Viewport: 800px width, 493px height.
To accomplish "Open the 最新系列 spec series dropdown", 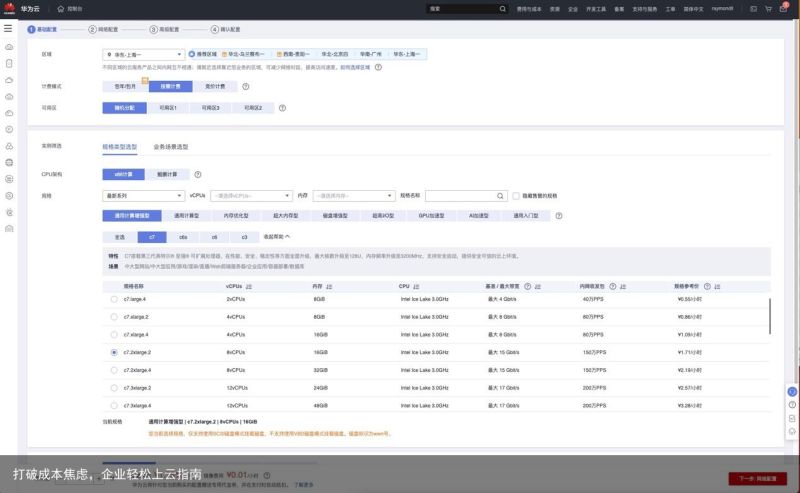I will point(143,196).
